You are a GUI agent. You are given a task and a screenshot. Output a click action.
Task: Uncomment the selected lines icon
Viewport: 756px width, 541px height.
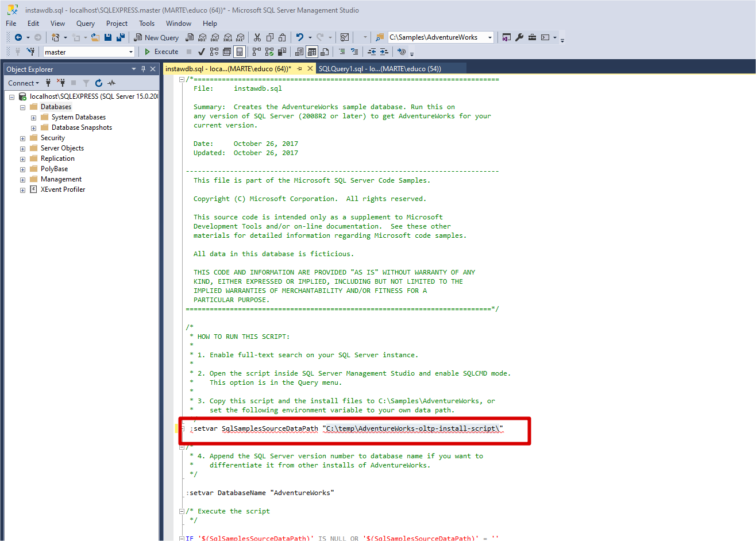(354, 52)
